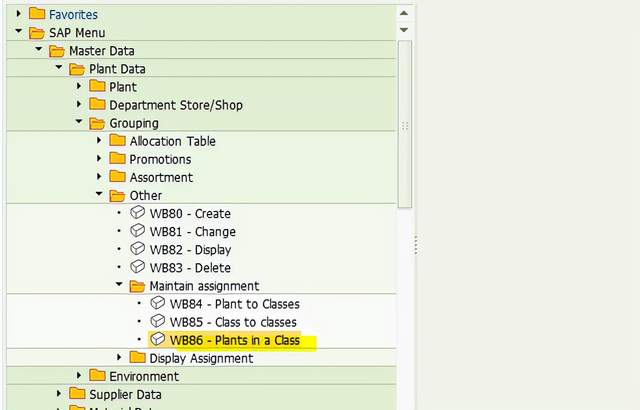Select the Department Store/Shop label
Image resolution: width=640 pixels, height=410 pixels.
176,105
